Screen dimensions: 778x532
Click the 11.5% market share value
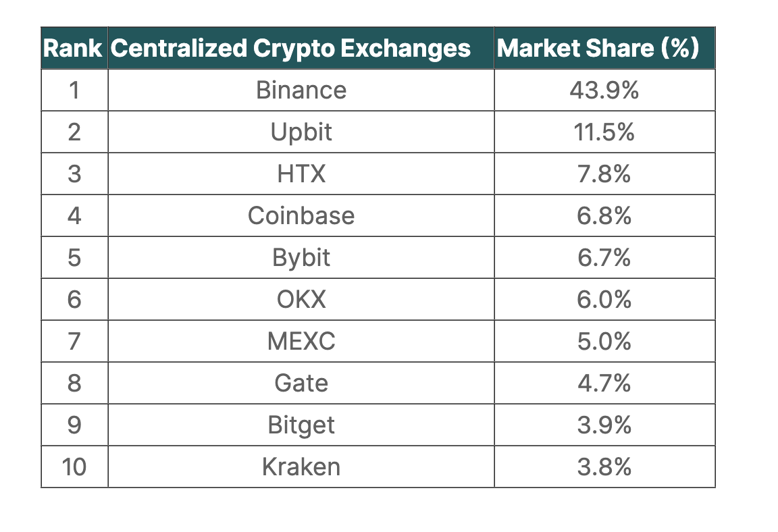pyautogui.click(x=604, y=132)
